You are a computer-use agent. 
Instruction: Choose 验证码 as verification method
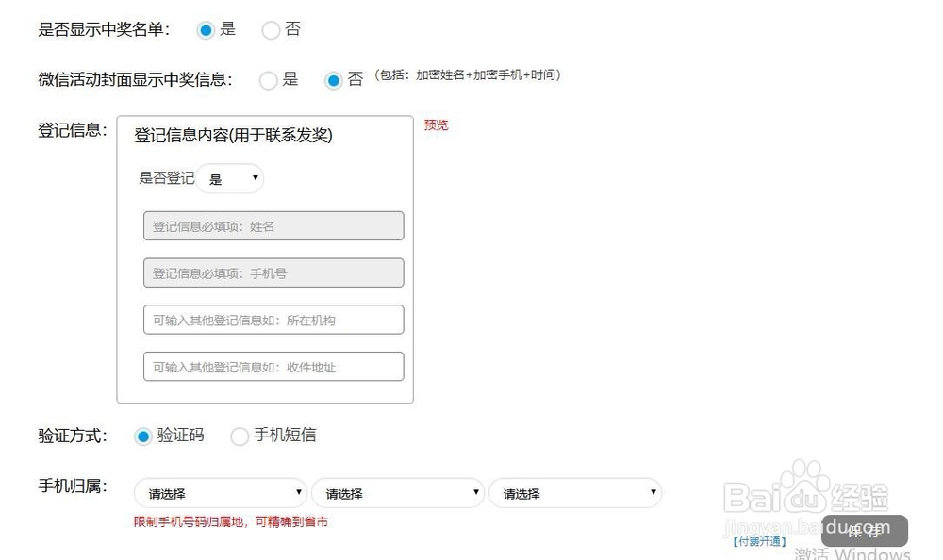pyautogui.click(x=142, y=436)
